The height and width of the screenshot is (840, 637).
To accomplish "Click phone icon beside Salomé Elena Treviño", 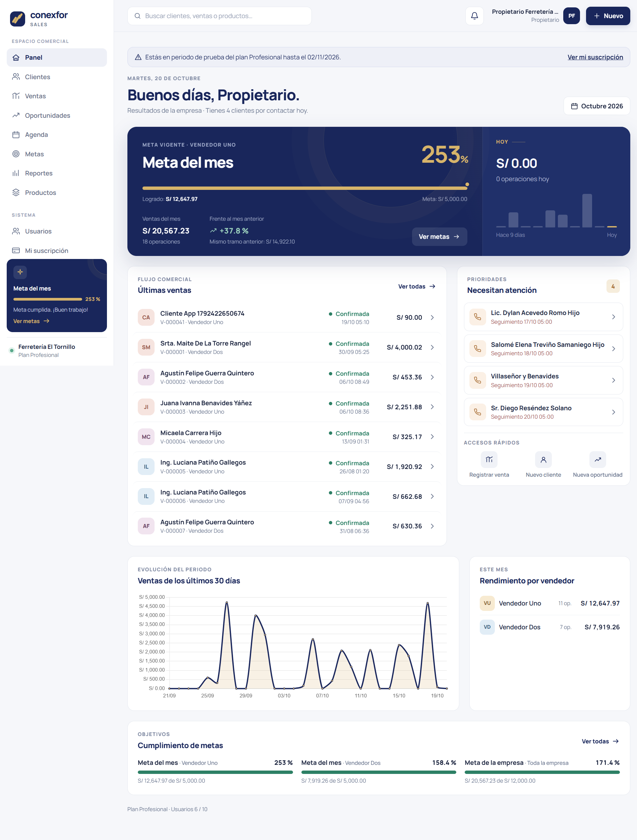I will pos(477,349).
